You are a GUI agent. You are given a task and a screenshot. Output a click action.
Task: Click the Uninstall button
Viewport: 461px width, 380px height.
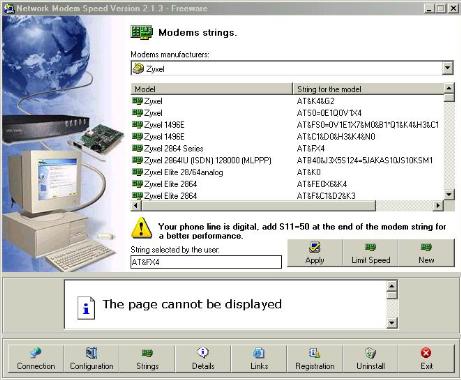click(371, 359)
